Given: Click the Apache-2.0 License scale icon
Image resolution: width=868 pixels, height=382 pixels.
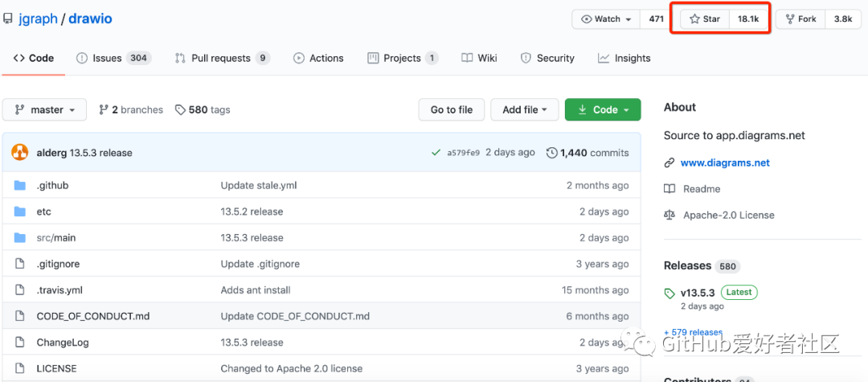Looking at the screenshot, I should click(669, 215).
